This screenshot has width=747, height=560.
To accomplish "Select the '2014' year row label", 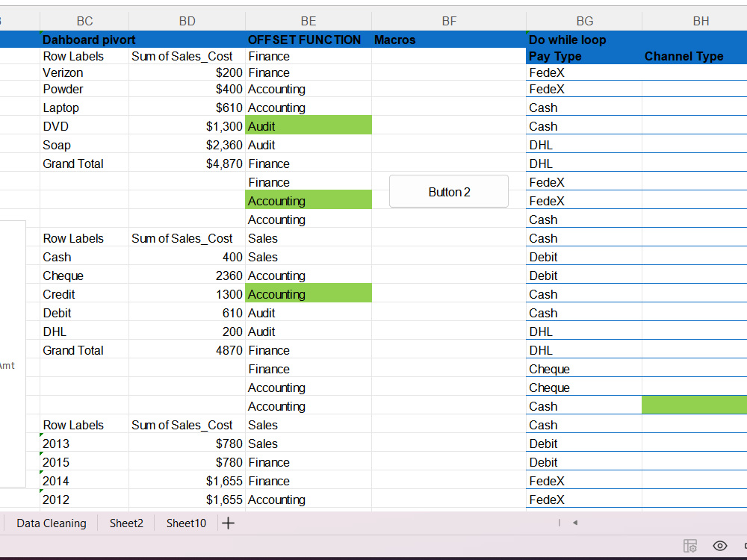I will tap(84, 480).
